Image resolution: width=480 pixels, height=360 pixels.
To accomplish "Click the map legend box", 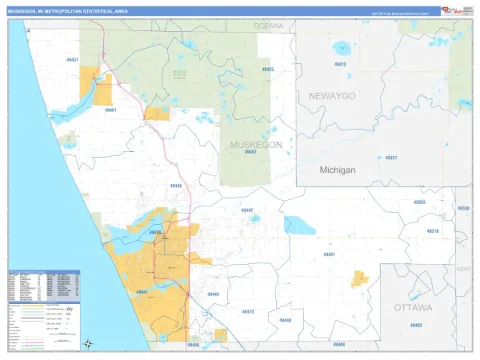I will (x=44, y=327).
